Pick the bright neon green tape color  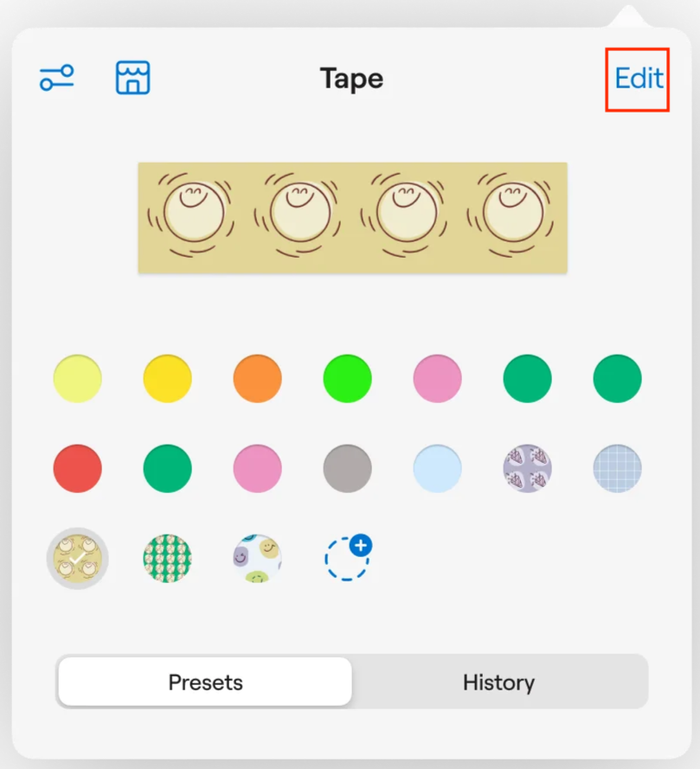pyautogui.click(x=348, y=379)
